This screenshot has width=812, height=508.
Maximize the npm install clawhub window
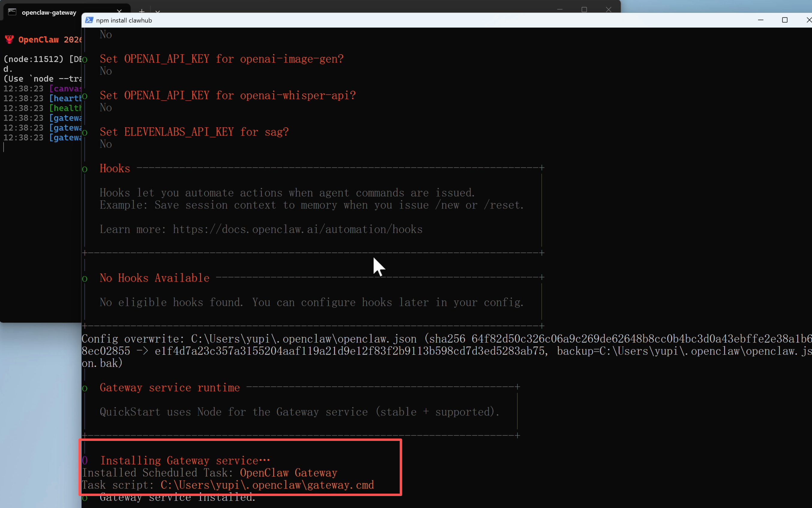coord(785,20)
